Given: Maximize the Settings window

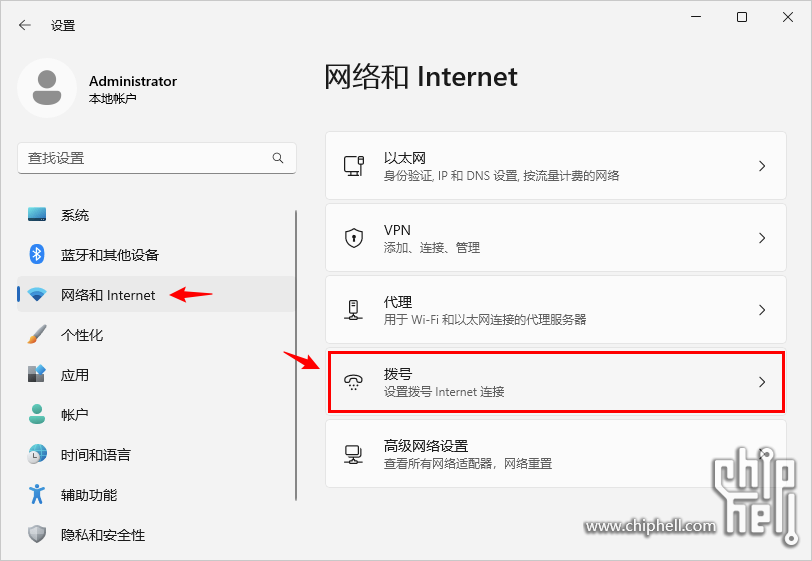Looking at the screenshot, I should pyautogui.click(x=742, y=17).
